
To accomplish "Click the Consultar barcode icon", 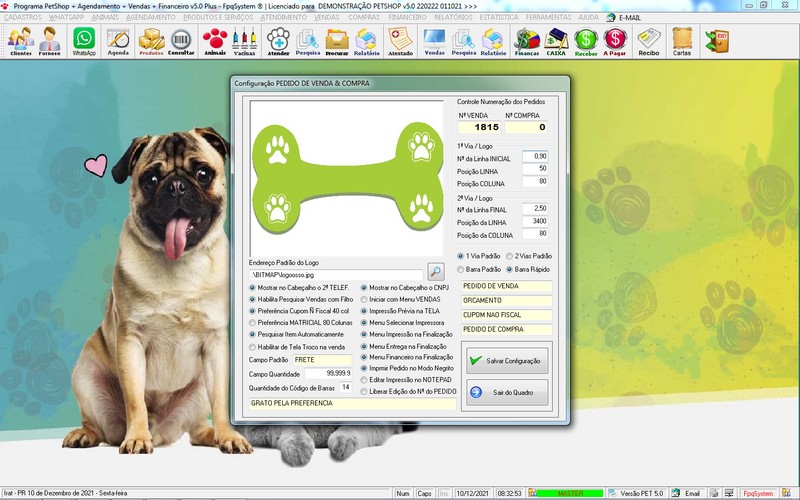I will (x=181, y=41).
